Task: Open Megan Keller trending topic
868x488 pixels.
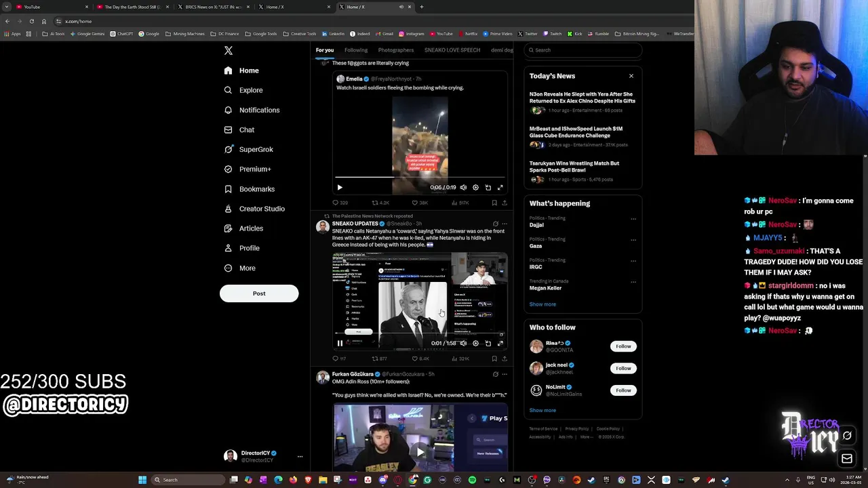Action: point(545,288)
